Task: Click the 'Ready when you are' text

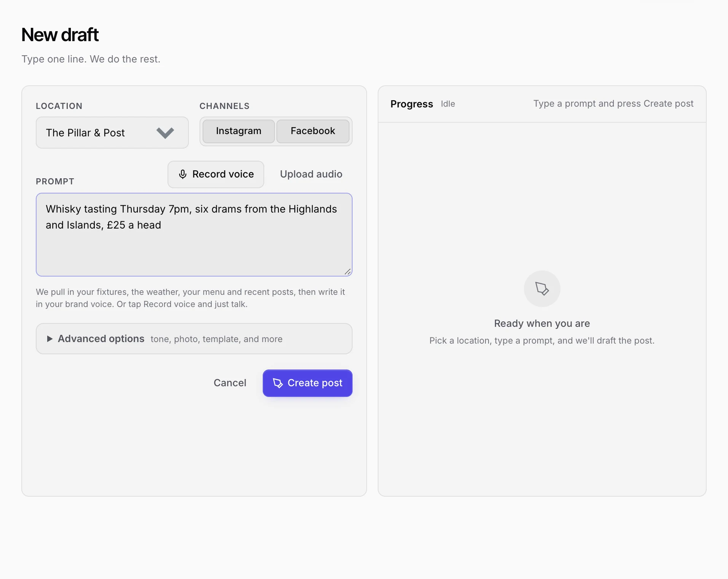Action: [x=542, y=323]
